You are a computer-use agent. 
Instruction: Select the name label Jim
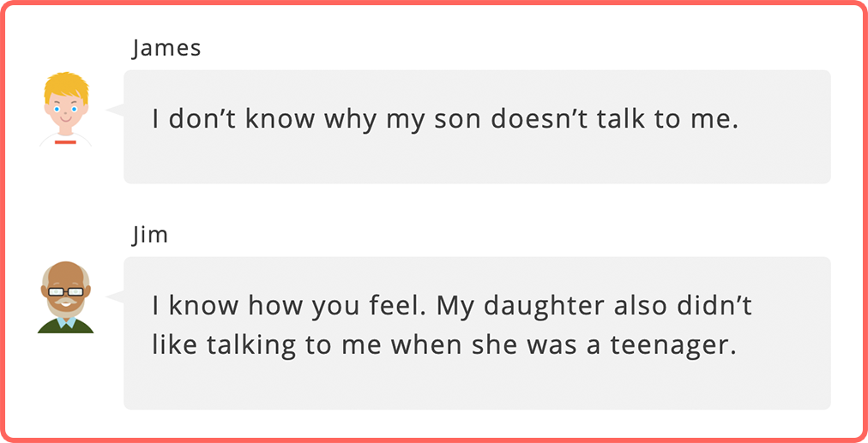[150, 236]
